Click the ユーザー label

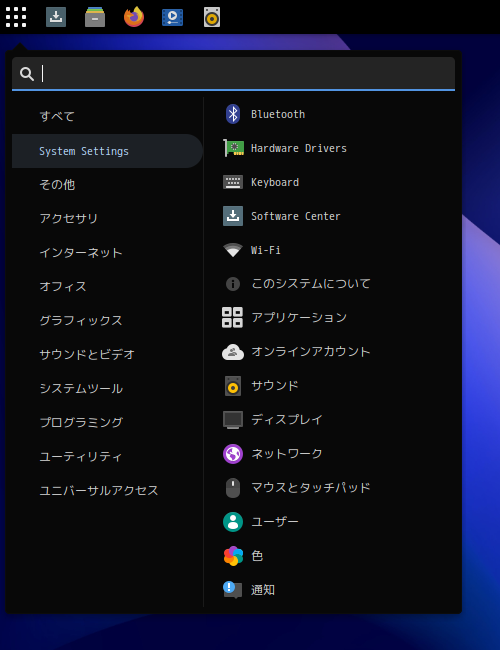[275, 522]
